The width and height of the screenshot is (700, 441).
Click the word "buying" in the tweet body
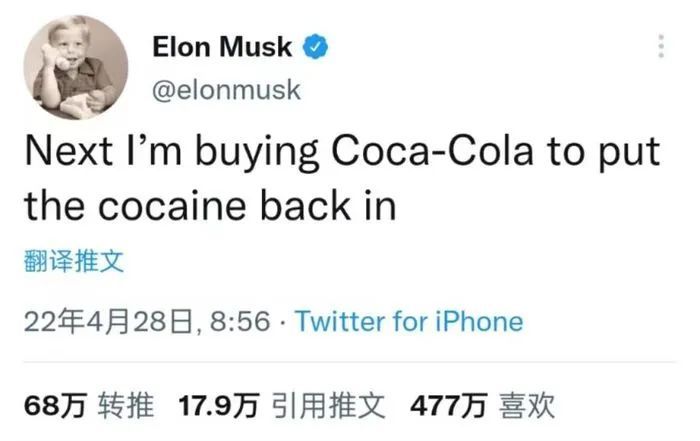point(258,154)
